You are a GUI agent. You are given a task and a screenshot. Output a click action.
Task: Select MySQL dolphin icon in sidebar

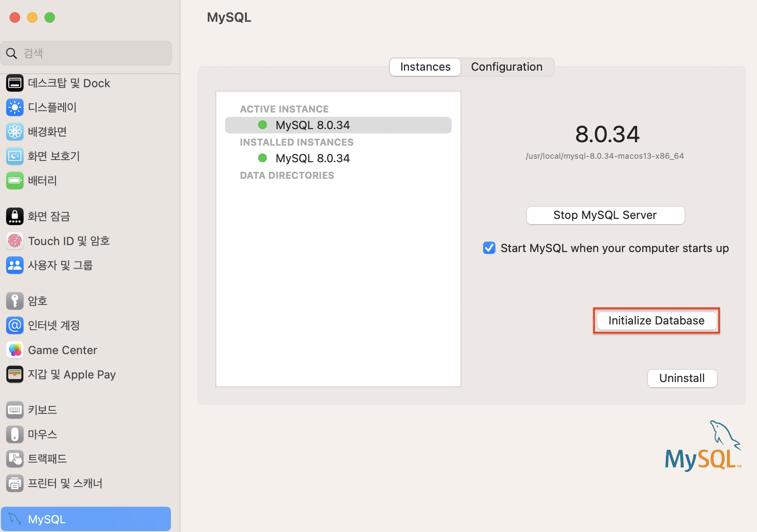(15, 519)
